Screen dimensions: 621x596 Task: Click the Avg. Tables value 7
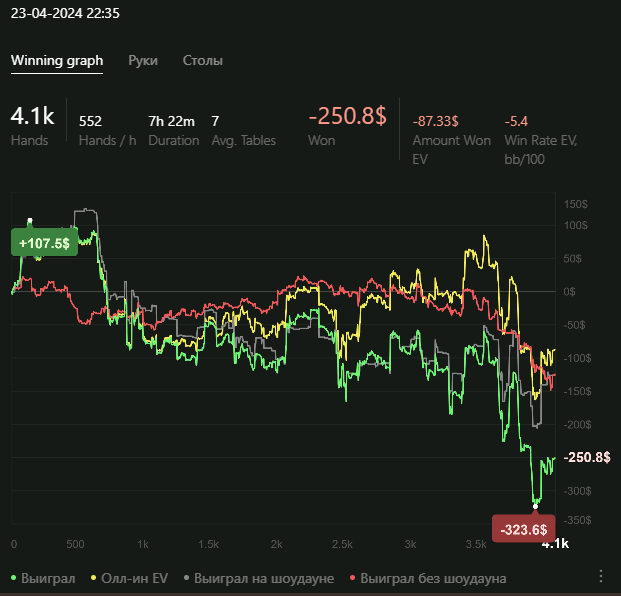[215, 121]
